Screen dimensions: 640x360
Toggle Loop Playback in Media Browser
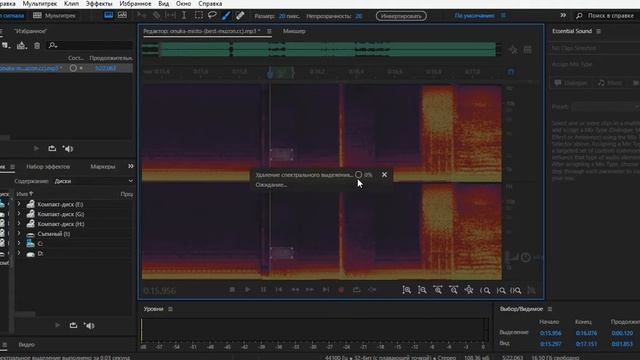[x=73, y=325]
